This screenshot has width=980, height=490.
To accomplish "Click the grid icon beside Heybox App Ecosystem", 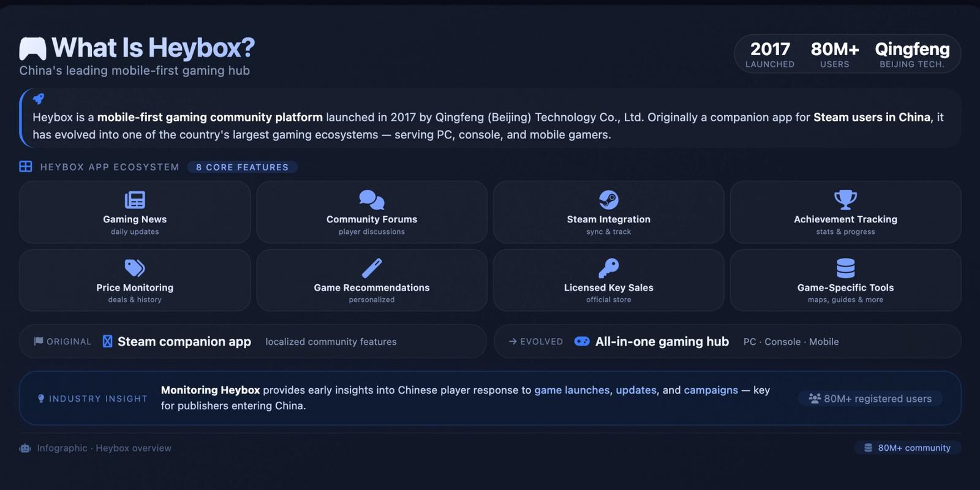I will [26, 167].
